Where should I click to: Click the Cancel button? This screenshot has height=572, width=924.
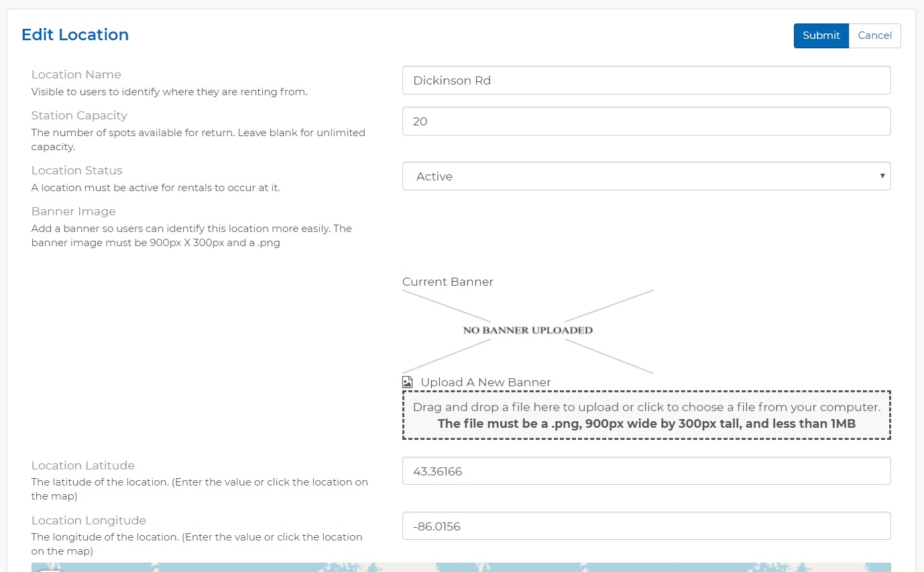874,36
